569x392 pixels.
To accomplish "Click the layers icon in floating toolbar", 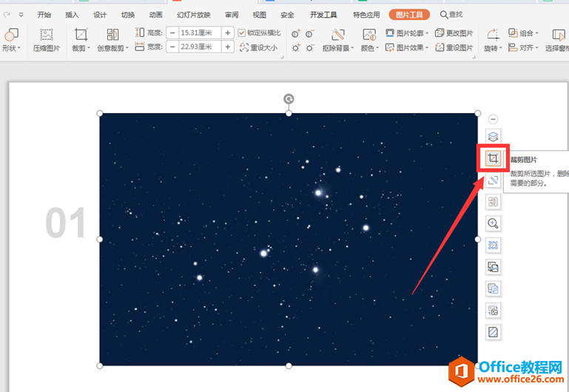I will click(x=493, y=137).
